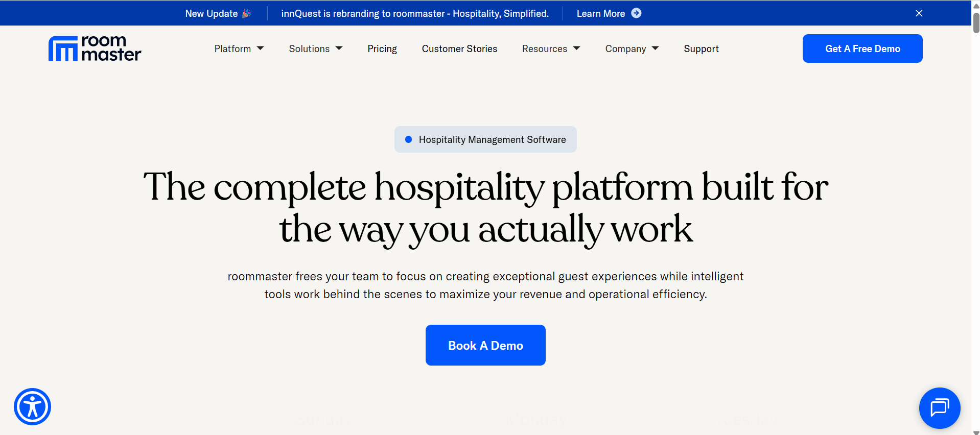Open the live chat bubble
This screenshot has width=980, height=435.
coord(940,408)
